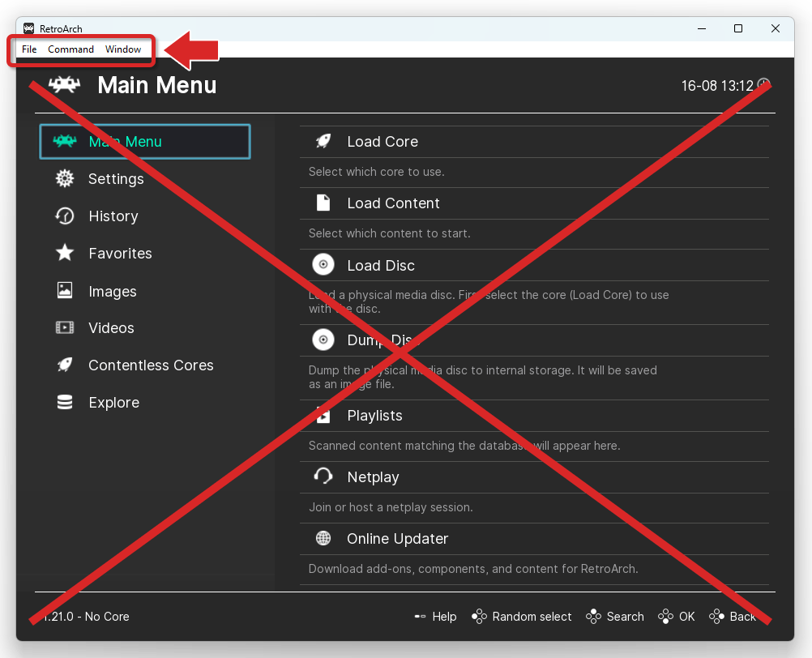Click 'Select which content to start.' description
Image resolution: width=812 pixels, height=658 pixels.
point(390,233)
